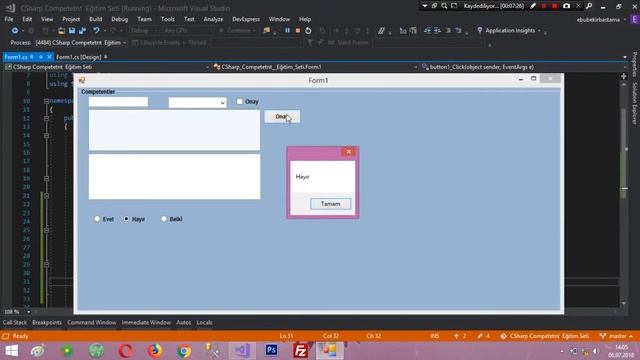Click the Navigate Backward icon

(15, 31)
